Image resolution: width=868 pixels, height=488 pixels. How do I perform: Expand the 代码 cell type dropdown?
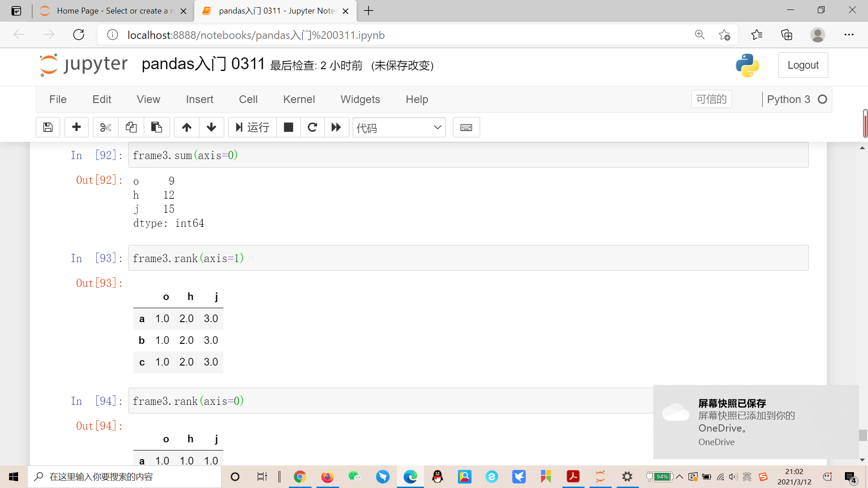pyautogui.click(x=399, y=127)
